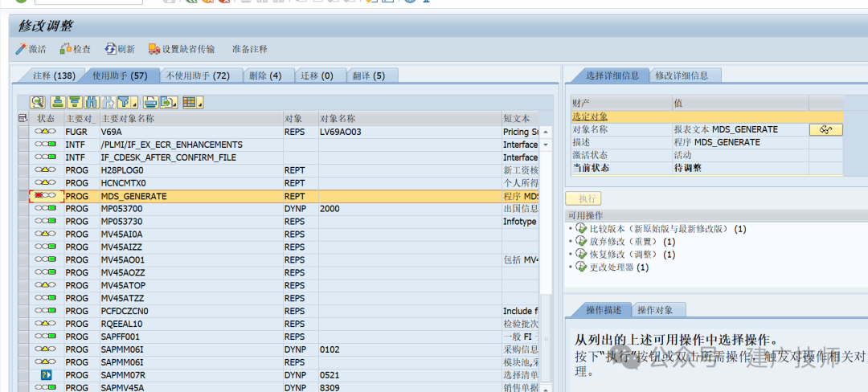Switch to 删除 (4) tab
Viewport: 868px width, 392px height.
[x=265, y=76]
